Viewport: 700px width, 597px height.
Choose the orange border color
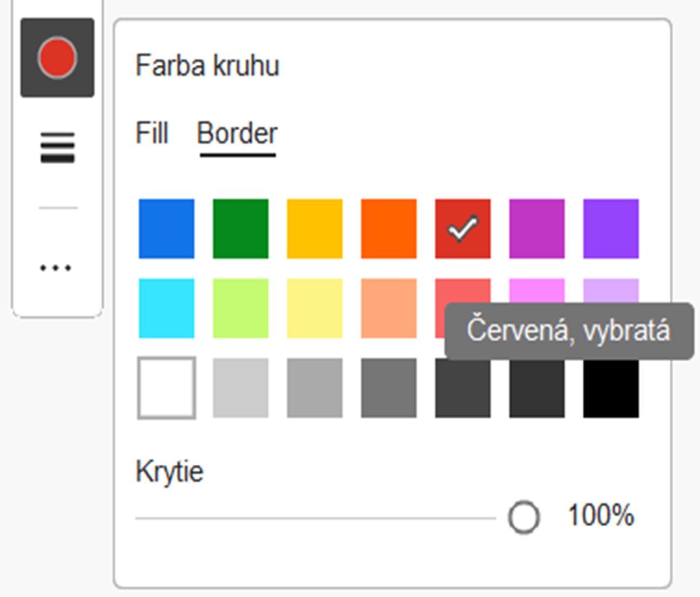pyautogui.click(x=388, y=228)
